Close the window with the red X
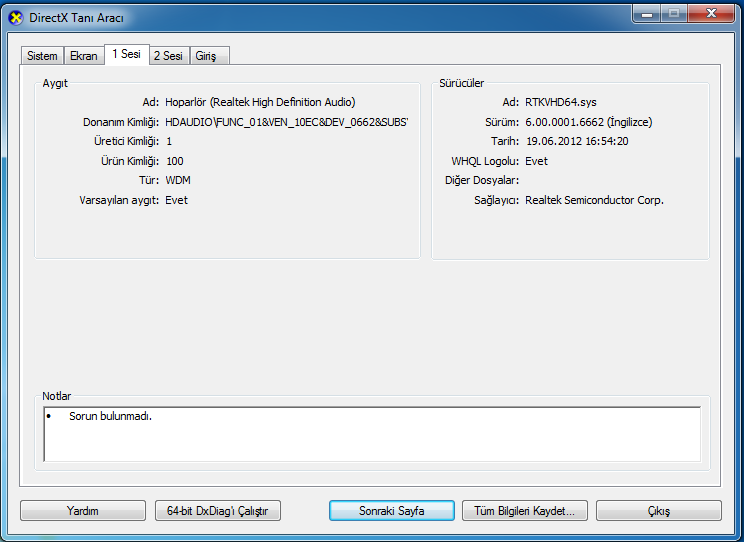744x542 pixels. click(x=711, y=13)
